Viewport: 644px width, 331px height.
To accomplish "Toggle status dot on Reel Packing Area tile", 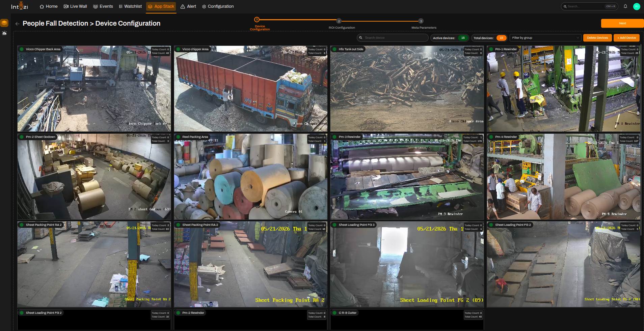I will tap(178, 137).
